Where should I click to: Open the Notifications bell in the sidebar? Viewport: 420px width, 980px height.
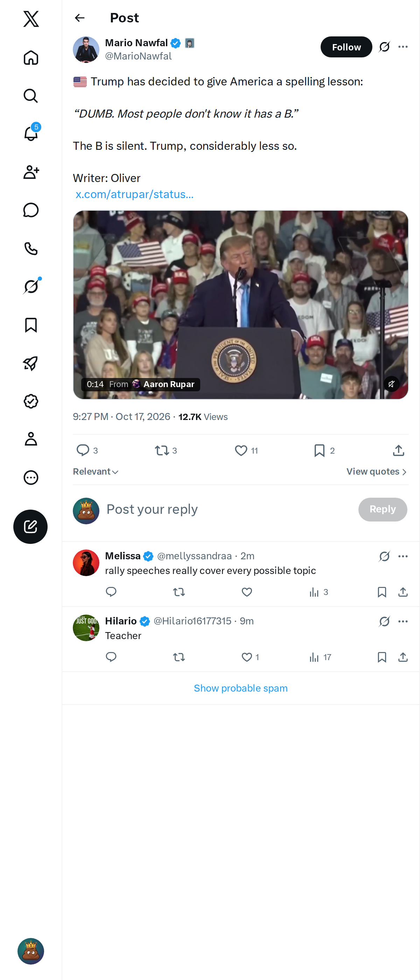point(31,134)
